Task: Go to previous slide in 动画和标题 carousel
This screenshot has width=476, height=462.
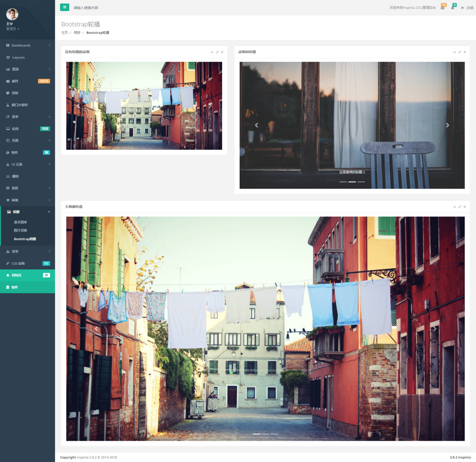Action: pos(256,125)
